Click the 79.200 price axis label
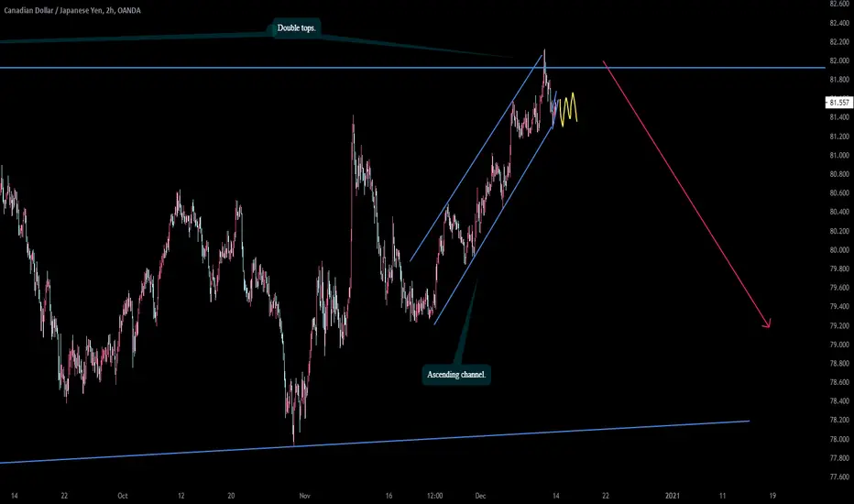Image resolution: width=854 pixels, height=504 pixels. pos(839,326)
